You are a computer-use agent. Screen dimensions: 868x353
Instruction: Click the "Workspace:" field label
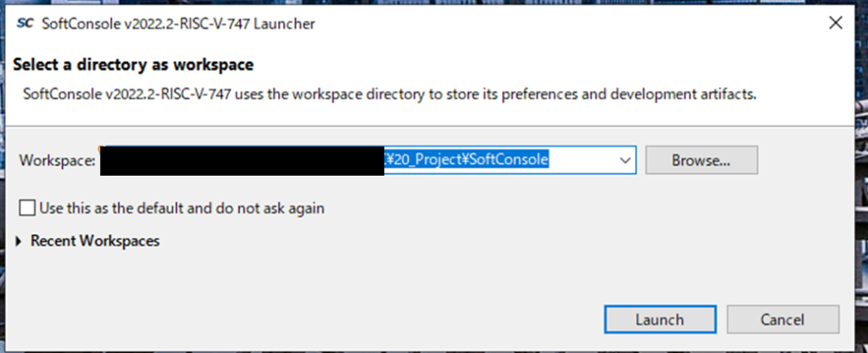click(x=57, y=160)
